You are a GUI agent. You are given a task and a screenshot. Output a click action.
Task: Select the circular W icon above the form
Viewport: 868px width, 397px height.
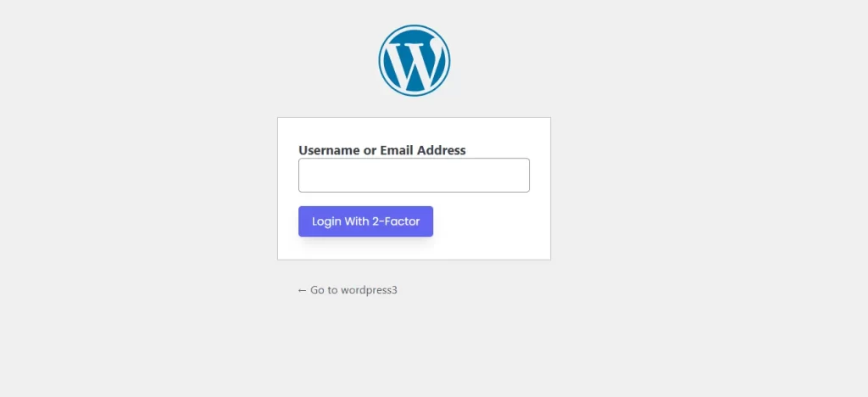414,60
